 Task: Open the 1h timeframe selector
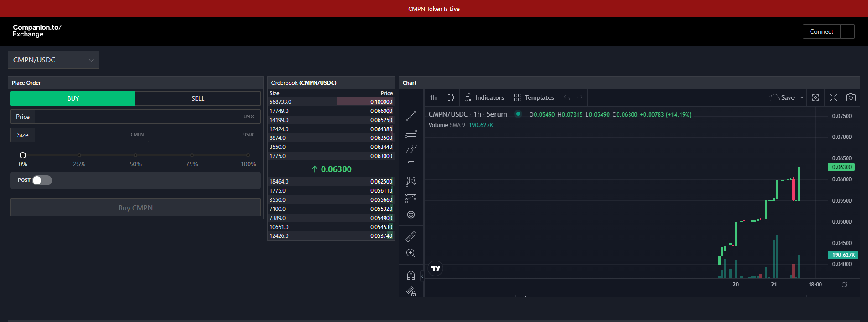433,97
